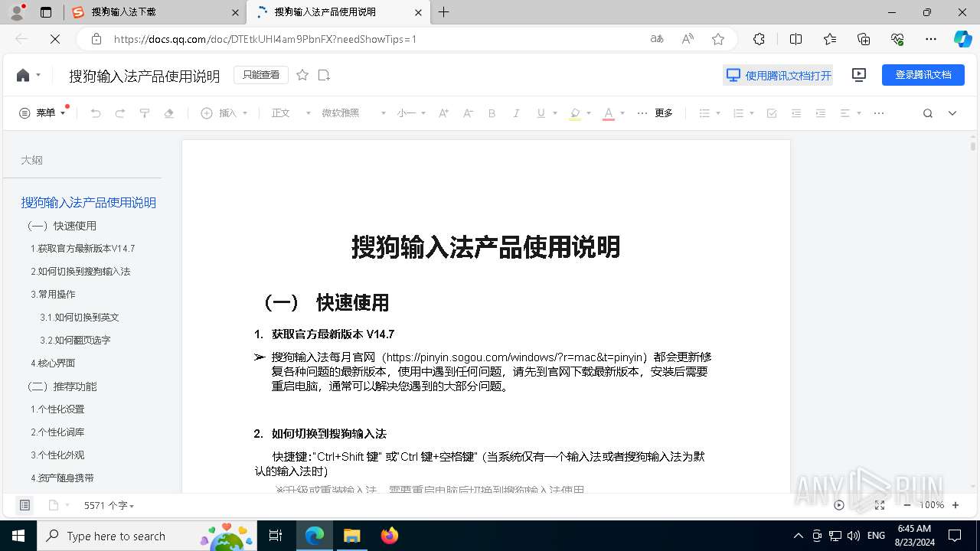
Task: Click the increase indent icon
Action: pyautogui.click(x=821, y=113)
